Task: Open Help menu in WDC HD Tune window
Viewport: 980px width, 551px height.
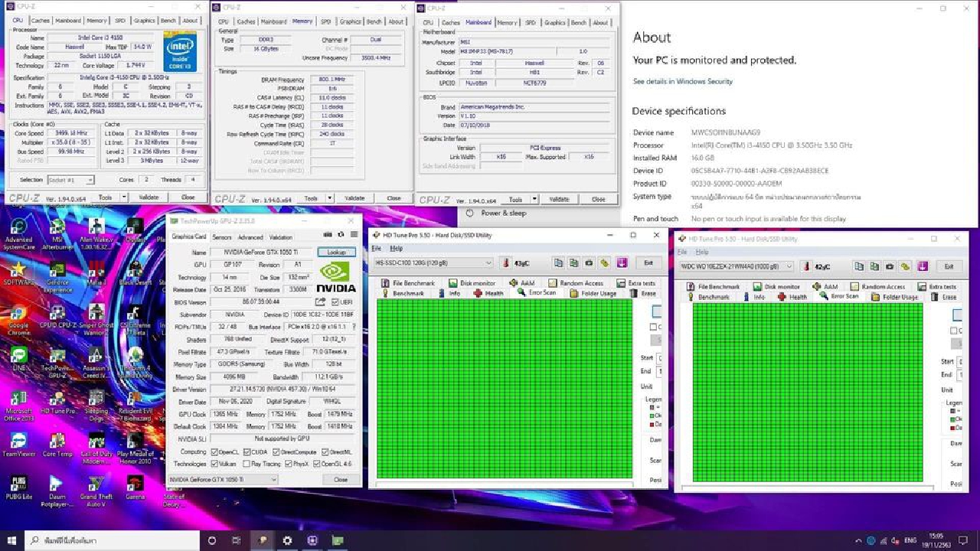Action: (x=702, y=252)
